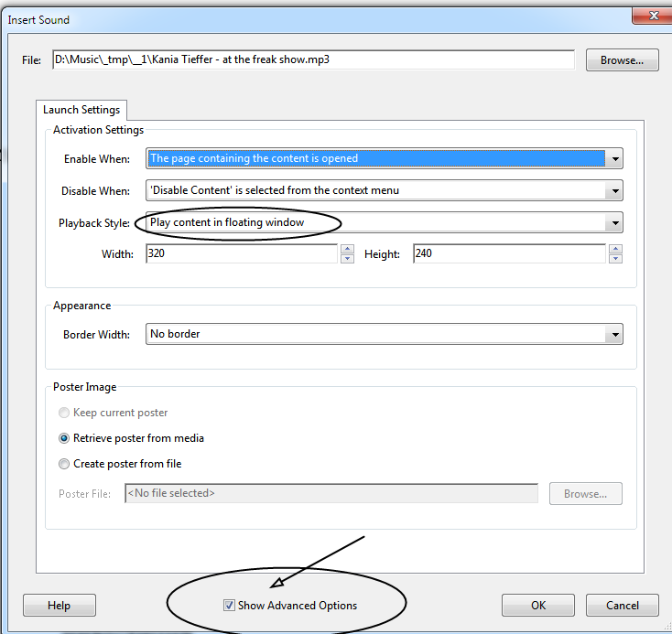The width and height of the screenshot is (672, 634).
Task: Click the Height input field
Action: tap(509, 253)
